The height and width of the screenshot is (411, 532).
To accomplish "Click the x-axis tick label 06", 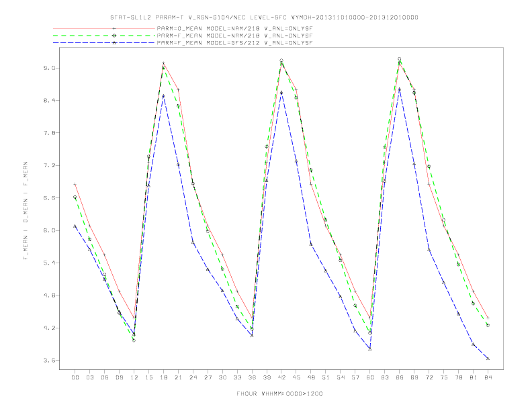I will [x=105, y=377].
